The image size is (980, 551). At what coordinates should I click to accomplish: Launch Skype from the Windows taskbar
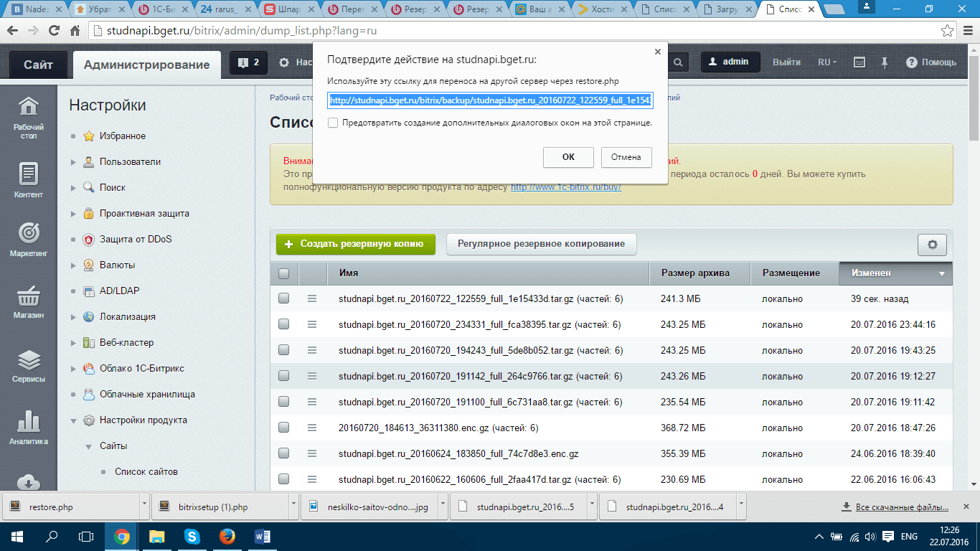[x=192, y=536]
